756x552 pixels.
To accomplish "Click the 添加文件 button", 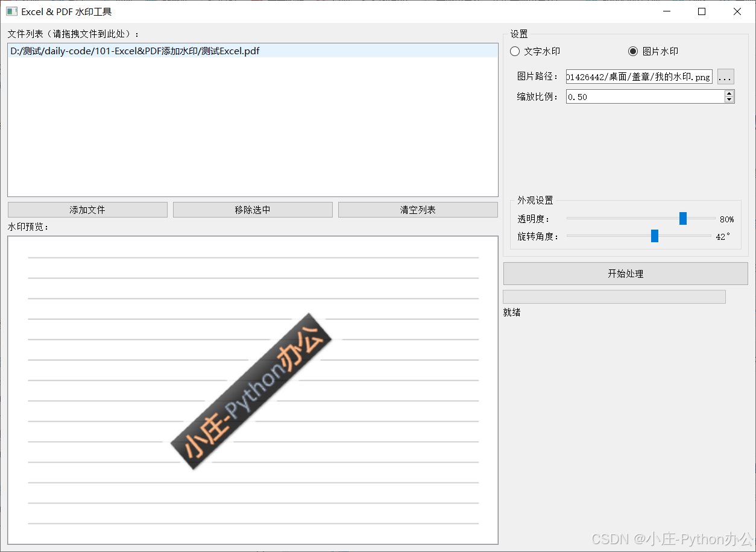I will (87, 209).
